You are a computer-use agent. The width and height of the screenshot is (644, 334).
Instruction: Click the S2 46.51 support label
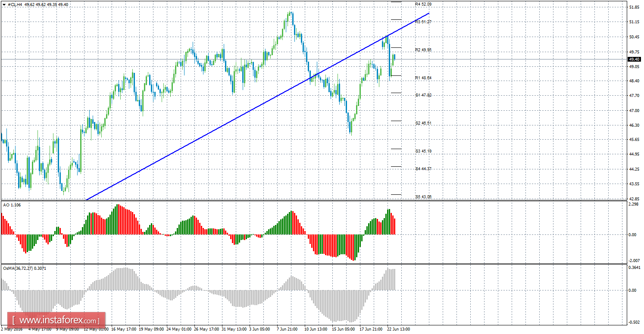tap(423, 123)
